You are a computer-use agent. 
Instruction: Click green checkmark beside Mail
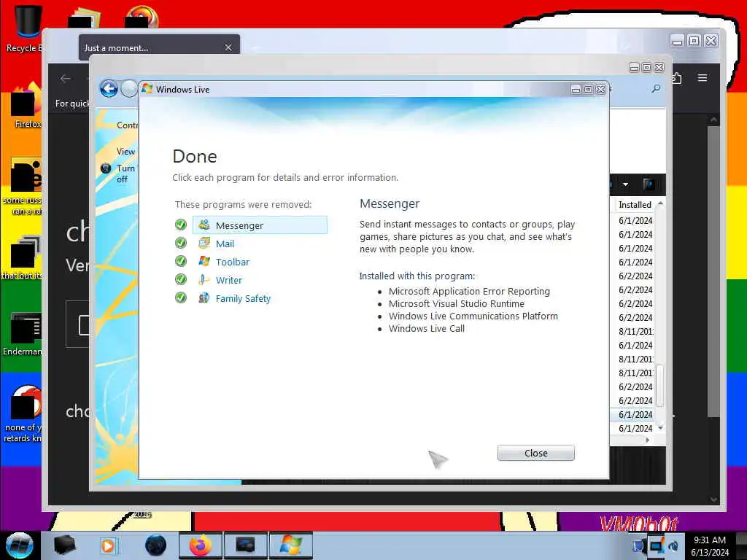pyautogui.click(x=181, y=243)
